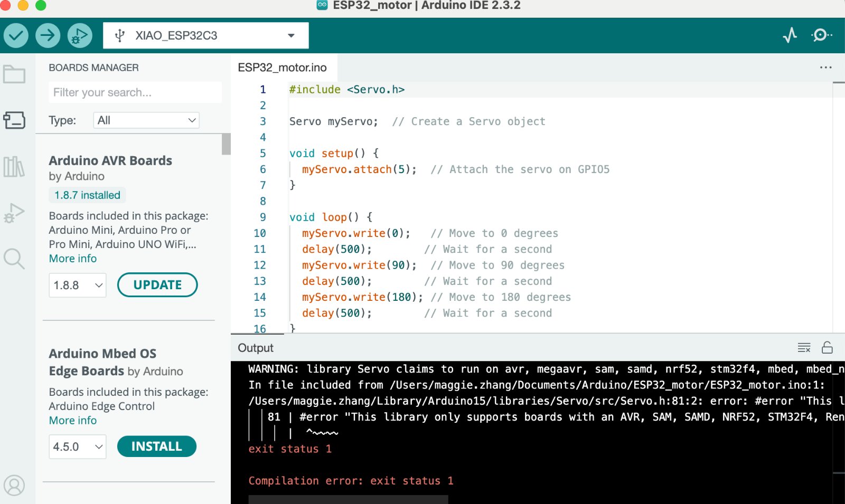Click the Servo myServo declaration line

334,121
